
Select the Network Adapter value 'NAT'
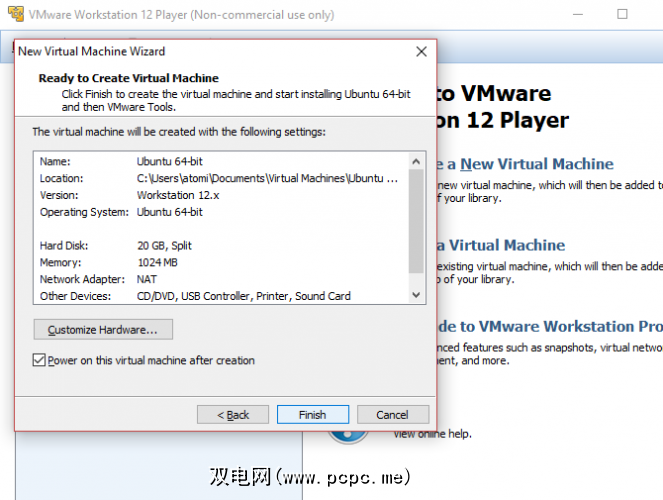147,279
